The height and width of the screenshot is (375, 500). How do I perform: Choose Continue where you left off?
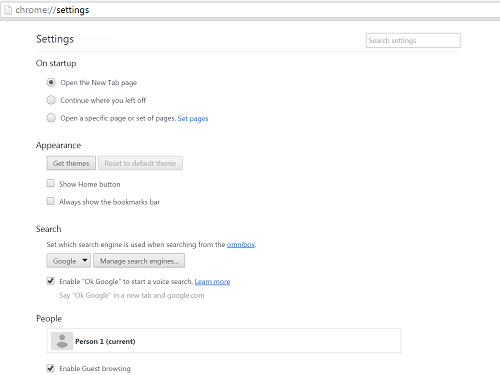(51, 100)
